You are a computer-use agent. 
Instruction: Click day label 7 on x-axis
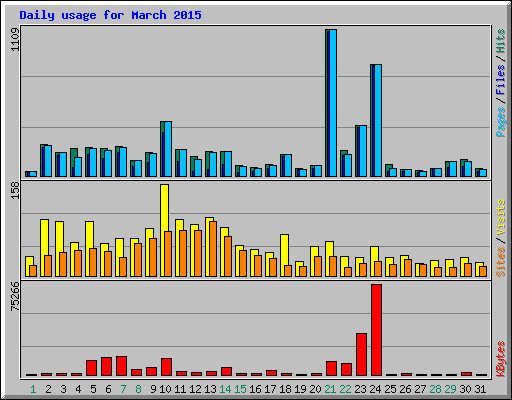point(123,389)
